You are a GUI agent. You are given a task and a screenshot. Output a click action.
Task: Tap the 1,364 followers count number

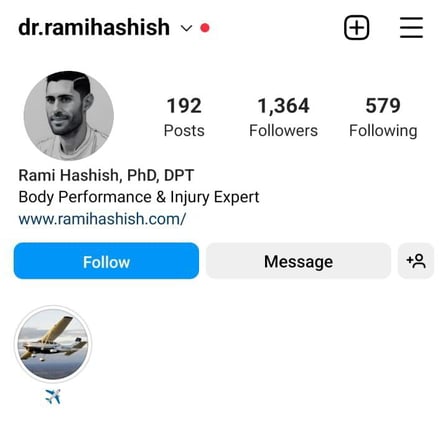pyautogui.click(x=283, y=106)
